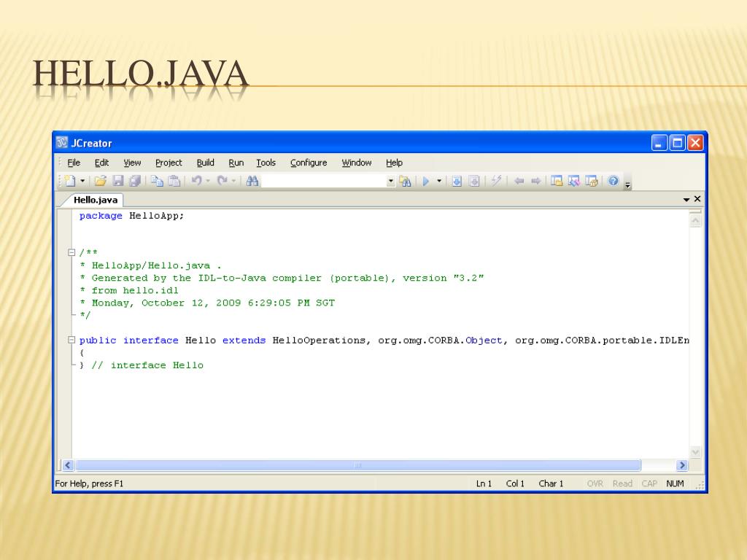Click the binoculars Find icon
The image size is (747, 560).
click(x=252, y=181)
